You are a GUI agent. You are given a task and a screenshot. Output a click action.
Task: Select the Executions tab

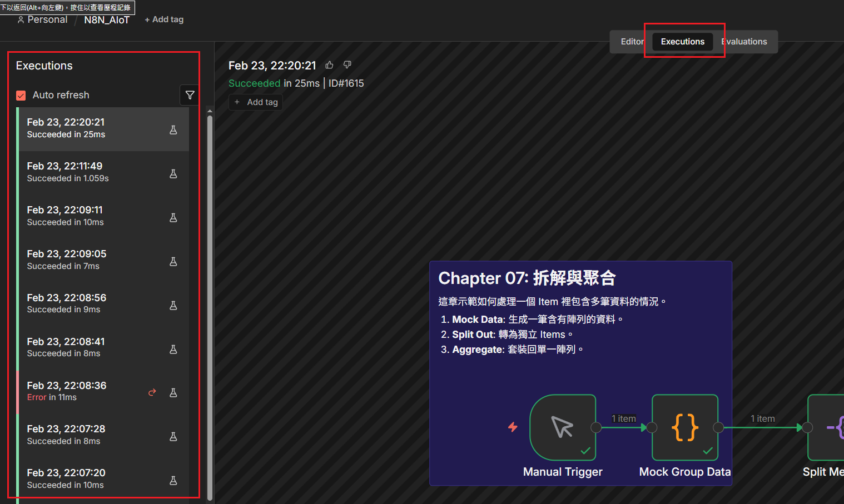coord(682,42)
